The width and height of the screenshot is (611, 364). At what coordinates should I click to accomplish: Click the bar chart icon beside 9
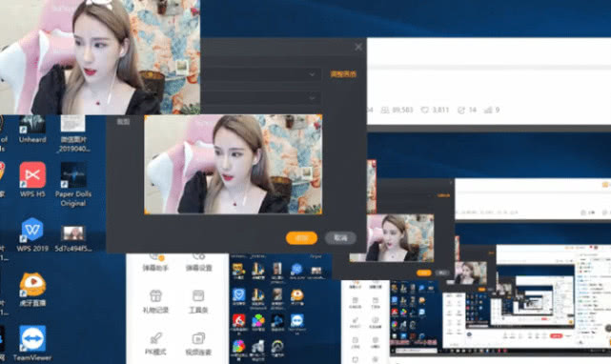488,111
